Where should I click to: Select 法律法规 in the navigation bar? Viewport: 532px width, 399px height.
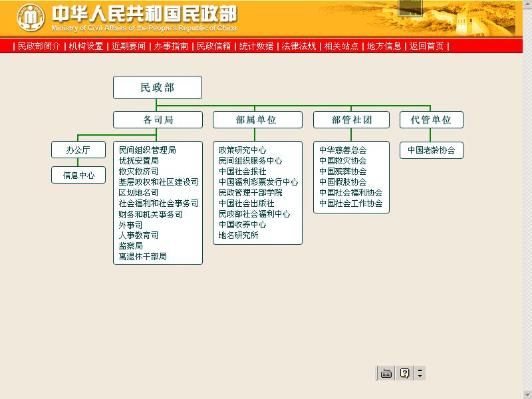pyautogui.click(x=299, y=46)
